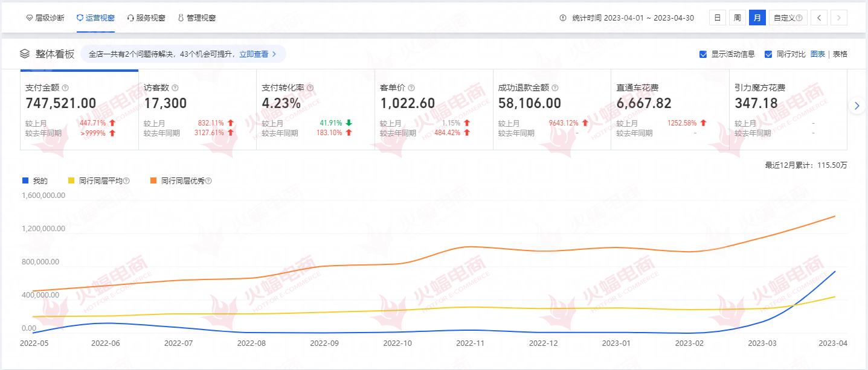Image resolution: width=868 pixels, height=370 pixels.
Task: Click the help icon next to 支付金额
Action: [65, 88]
